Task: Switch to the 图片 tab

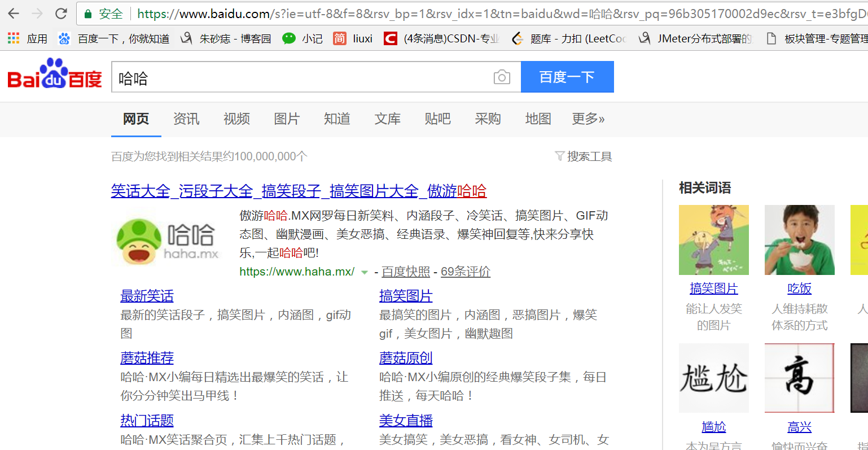Action: (x=287, y=119)
